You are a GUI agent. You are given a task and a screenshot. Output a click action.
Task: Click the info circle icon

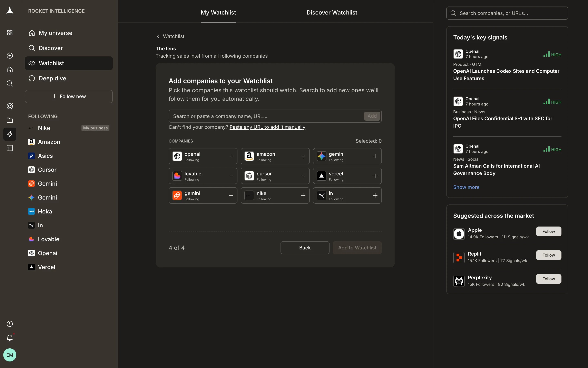coord(10,324)
